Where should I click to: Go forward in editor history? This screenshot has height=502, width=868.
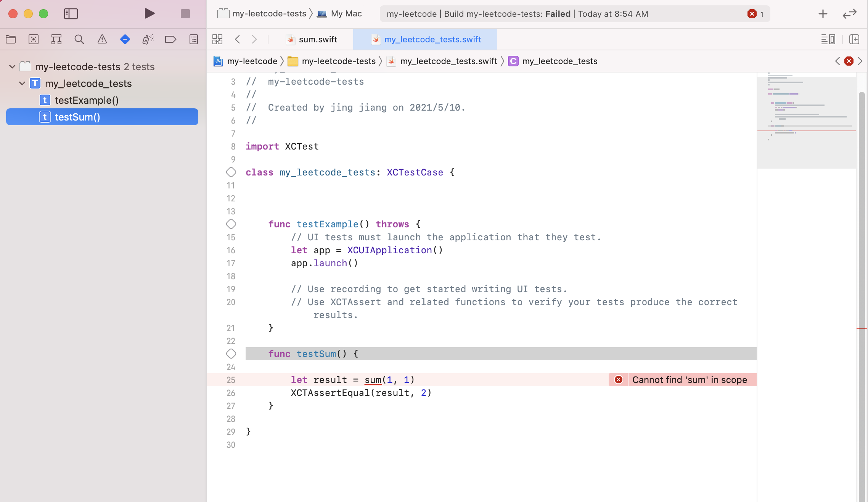254,39
